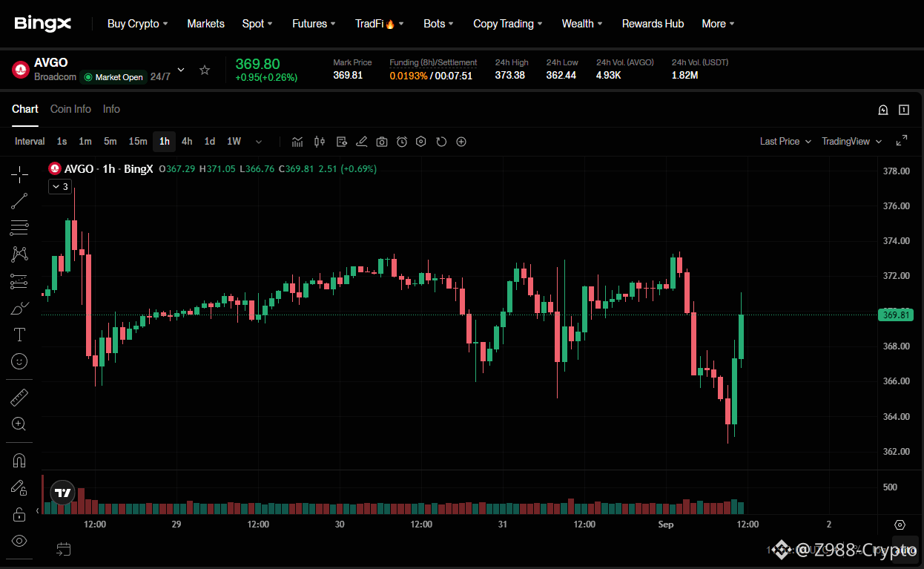Image resolution: width=924 pixels, height=569 pixels.
Task: Select the 4h interval button
Action: coord(187,142)
